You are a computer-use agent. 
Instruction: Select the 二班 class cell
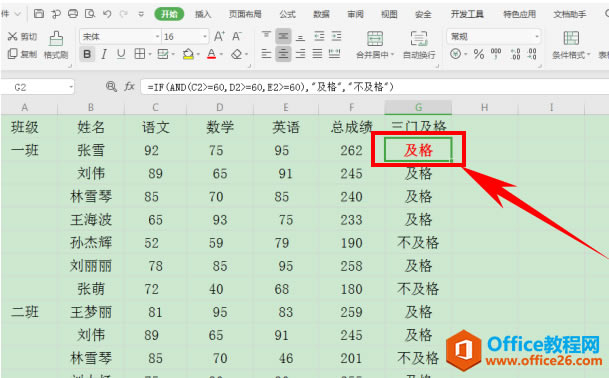[x=25, y=312]
